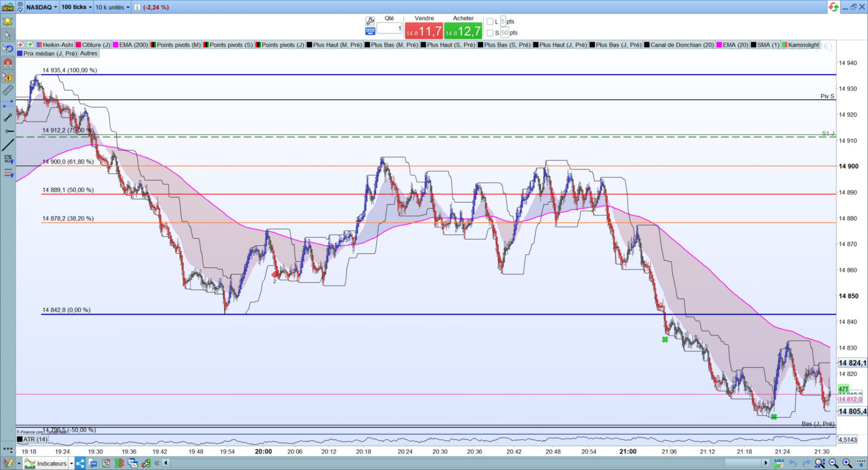Click the chart link group icon
Screen dimensions: 868x470
tap(20, 7)
